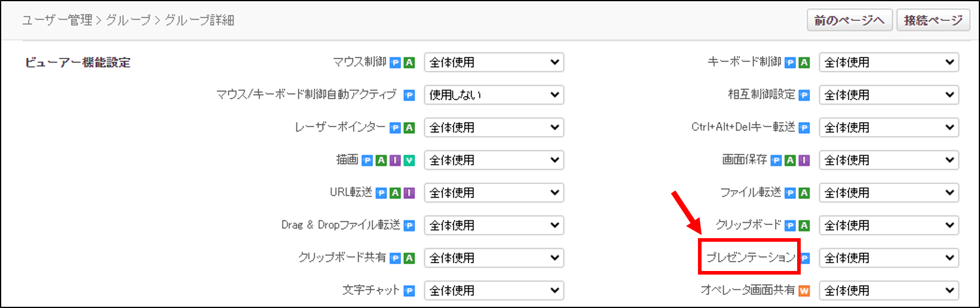The width and height of the screenshot is (980, 308).
Task: Click the A badge next to レーザーポインター
Action: pyautogui.click(x=409, y=128)
